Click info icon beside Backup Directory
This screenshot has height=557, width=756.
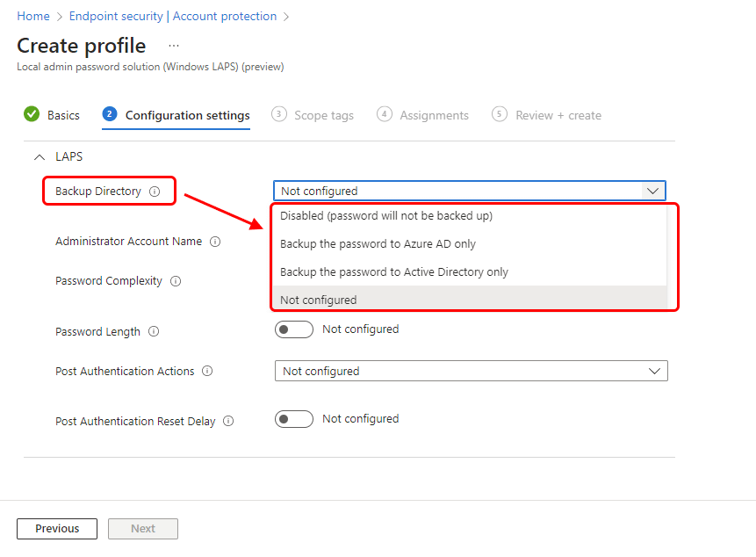pos(155,192)
